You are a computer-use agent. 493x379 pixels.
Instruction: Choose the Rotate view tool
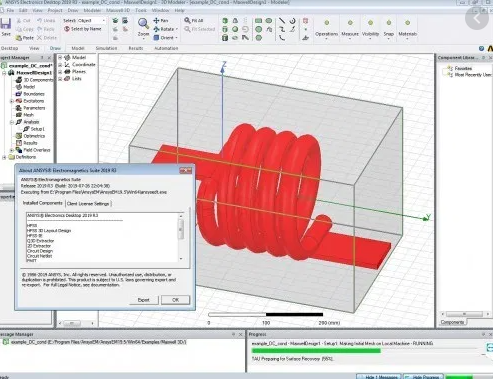point(156,29)
